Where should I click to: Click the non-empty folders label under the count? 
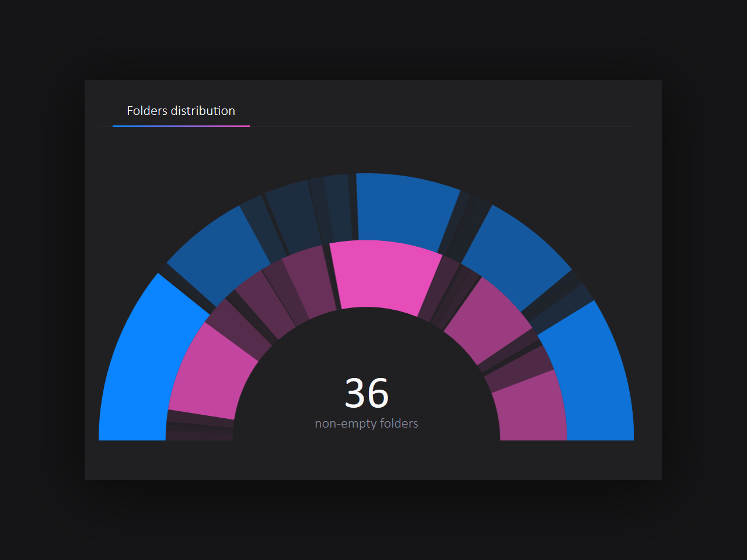click(x=366, y=423)
